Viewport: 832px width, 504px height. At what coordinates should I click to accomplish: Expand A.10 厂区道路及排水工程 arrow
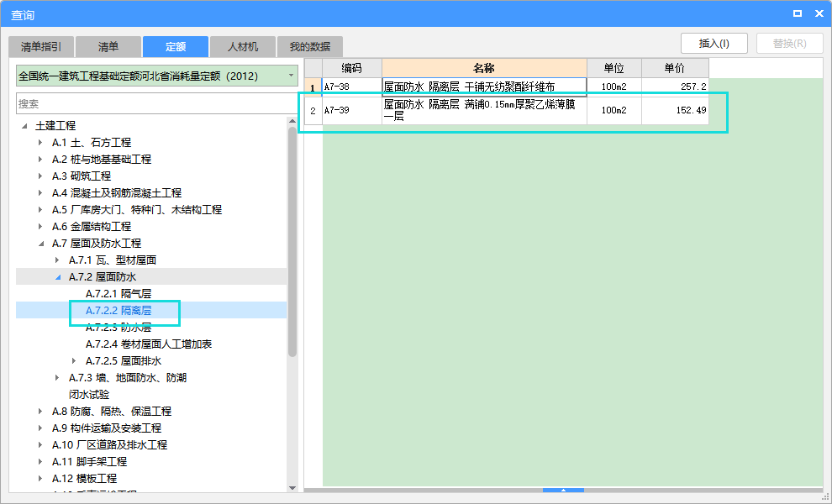pyautogui.click(x=40, y=444)
